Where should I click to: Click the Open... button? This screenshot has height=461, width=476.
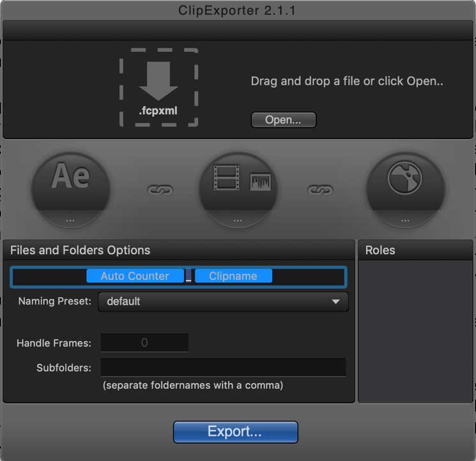(284, 120)
